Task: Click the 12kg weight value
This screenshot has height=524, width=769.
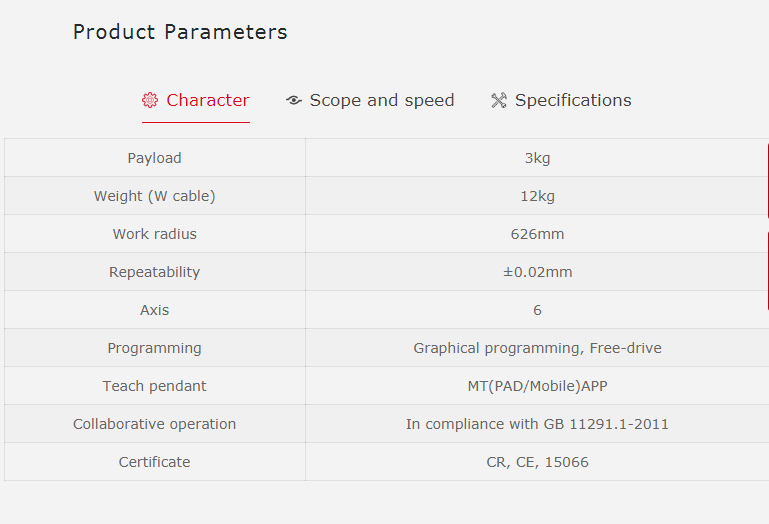Action: (x=537, y=196)
